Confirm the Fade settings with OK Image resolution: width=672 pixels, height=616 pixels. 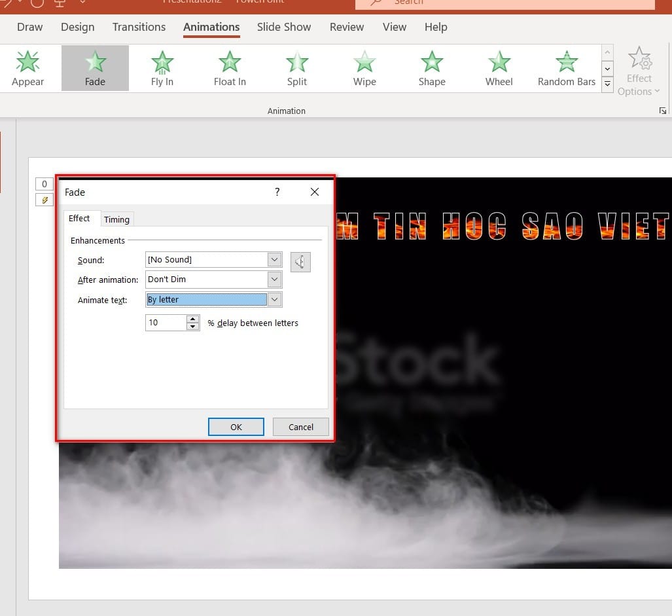[236, 427]
